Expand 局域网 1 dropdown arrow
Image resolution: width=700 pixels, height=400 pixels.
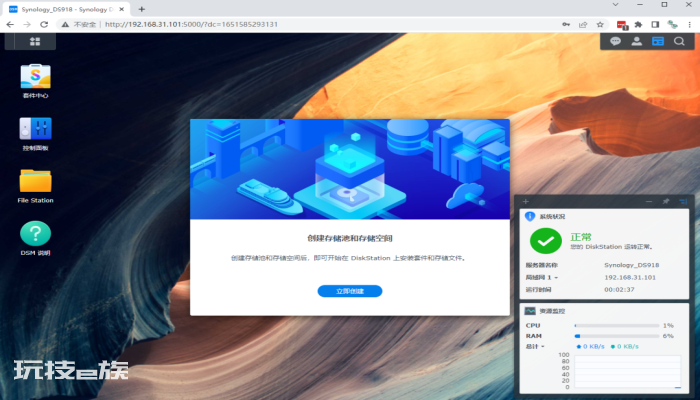556,278
